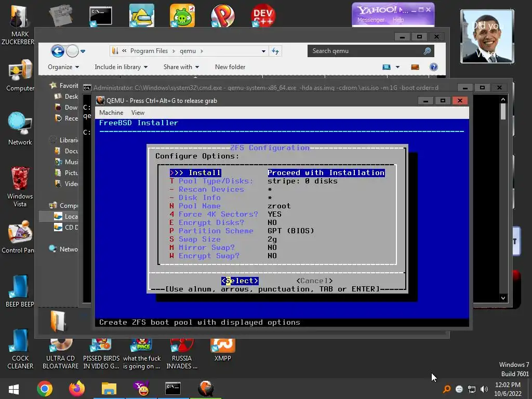This screenshot has height=399, width=532.
Task: Open the Organize dropdown menu
Action: click(x=63, y=67)
